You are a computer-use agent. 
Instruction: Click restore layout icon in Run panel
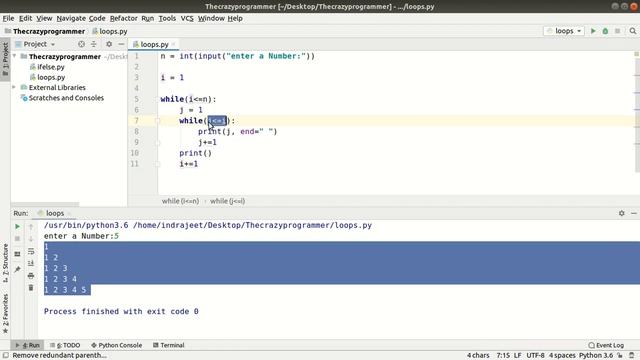point(17,254)
